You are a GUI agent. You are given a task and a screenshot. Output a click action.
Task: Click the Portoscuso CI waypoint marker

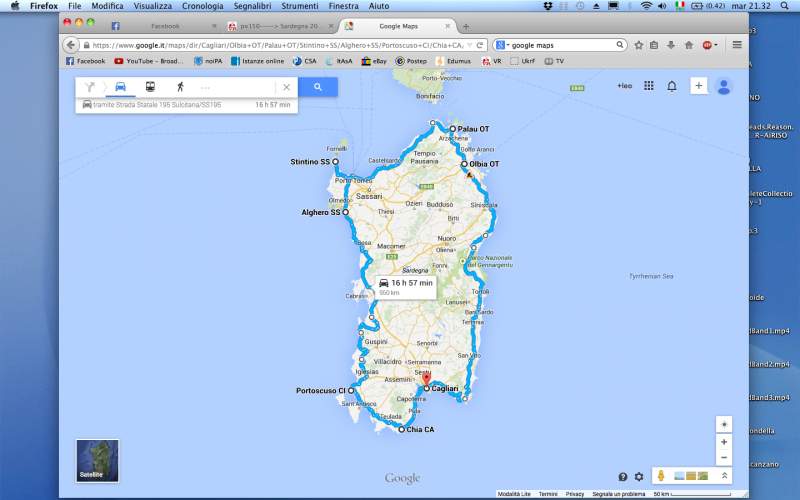pyautogui.click(x=351, y=390)
